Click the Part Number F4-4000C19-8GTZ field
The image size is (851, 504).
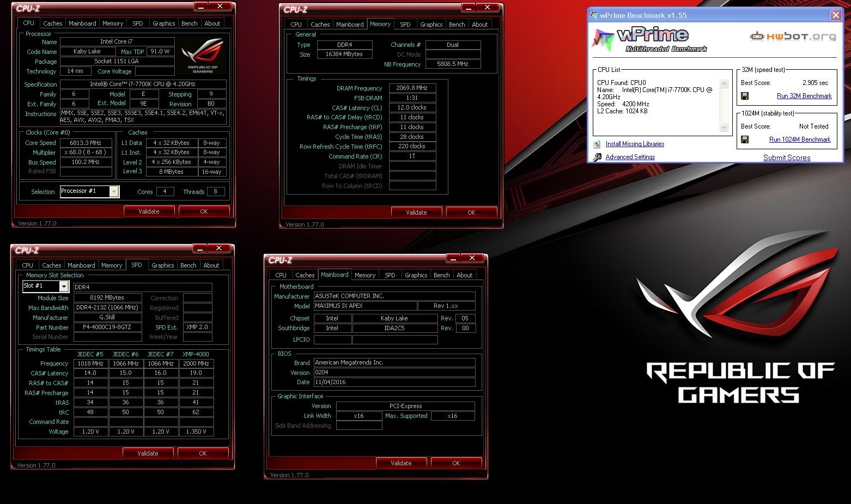coord(108,327)
